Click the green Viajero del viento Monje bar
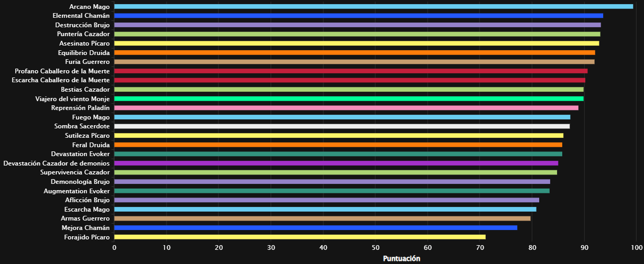 click(348, 98)
